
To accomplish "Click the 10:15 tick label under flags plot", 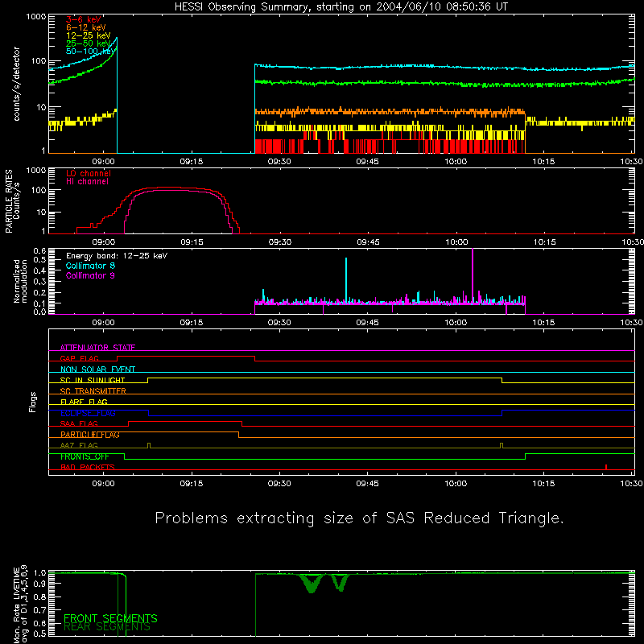I will pyautogui.click(x=544, y=484).
